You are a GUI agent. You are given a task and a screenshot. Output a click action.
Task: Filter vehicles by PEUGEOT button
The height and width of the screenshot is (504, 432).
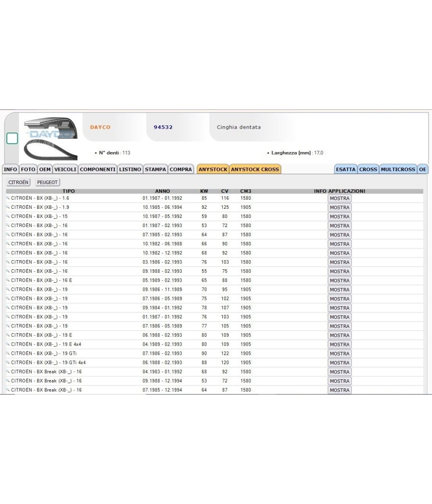tap(47, 182)
